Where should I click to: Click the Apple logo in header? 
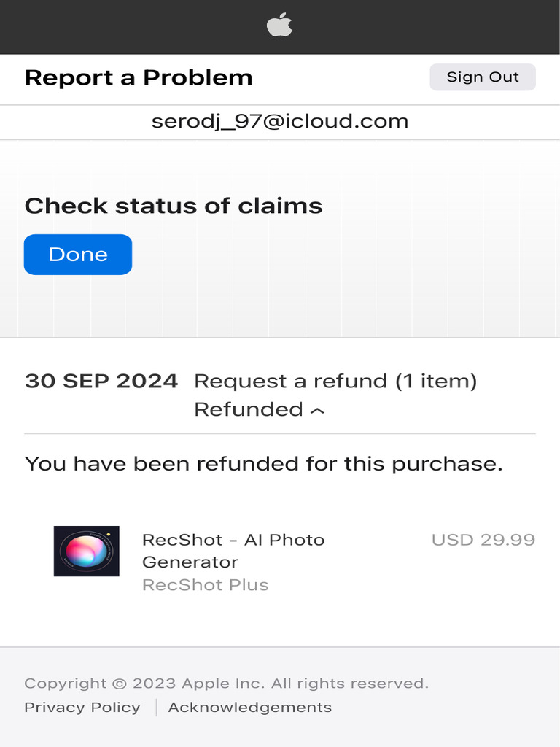(x=279, y=27)
